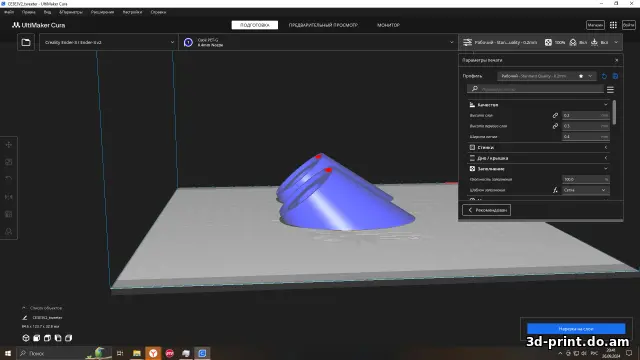Click the blue Slice button
640x360 pixels.
(x=576, y=329)
